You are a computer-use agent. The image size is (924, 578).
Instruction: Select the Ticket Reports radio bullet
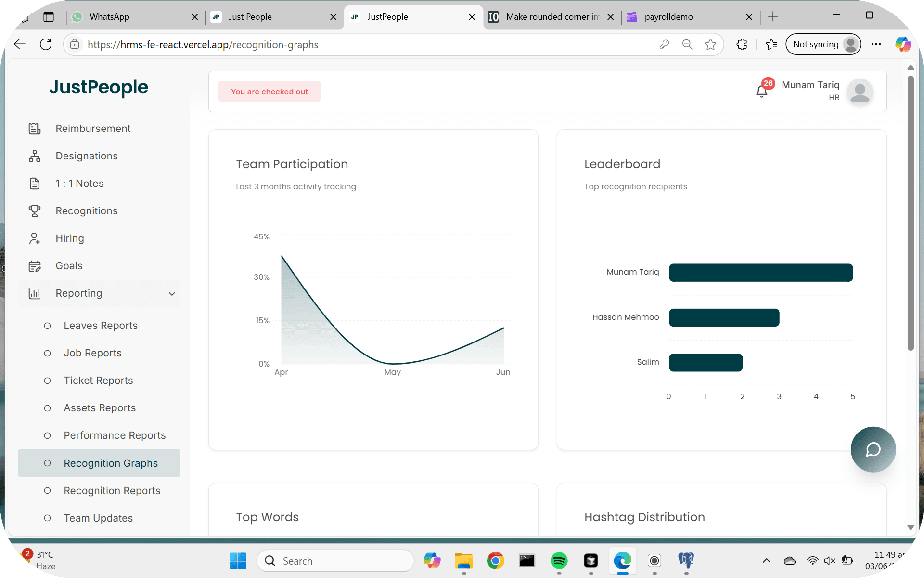pos(47,381)
